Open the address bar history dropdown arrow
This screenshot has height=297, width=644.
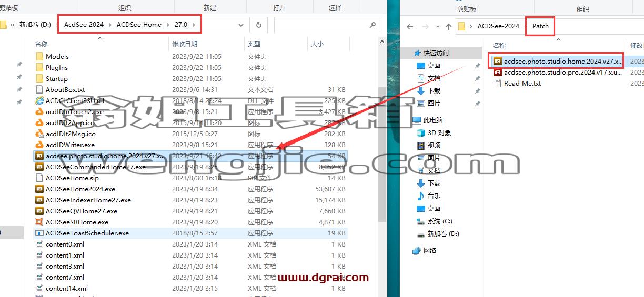[241, 25]
